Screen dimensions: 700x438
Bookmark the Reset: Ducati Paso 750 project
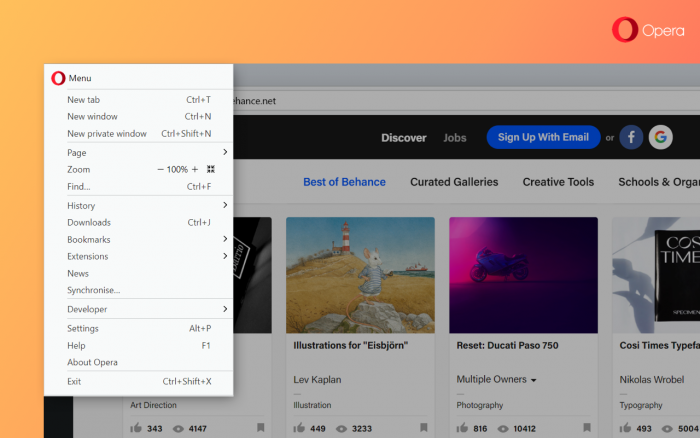coord(586,428)
